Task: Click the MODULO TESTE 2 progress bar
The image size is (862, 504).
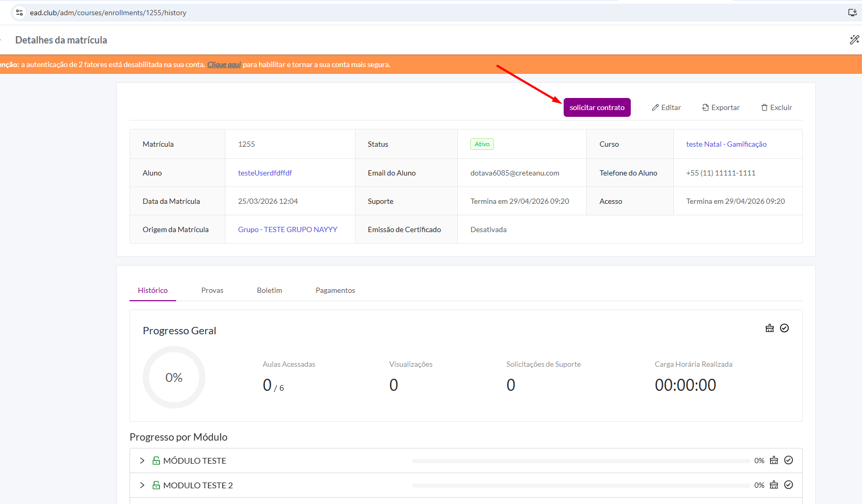Action: (x=581, y=486)
